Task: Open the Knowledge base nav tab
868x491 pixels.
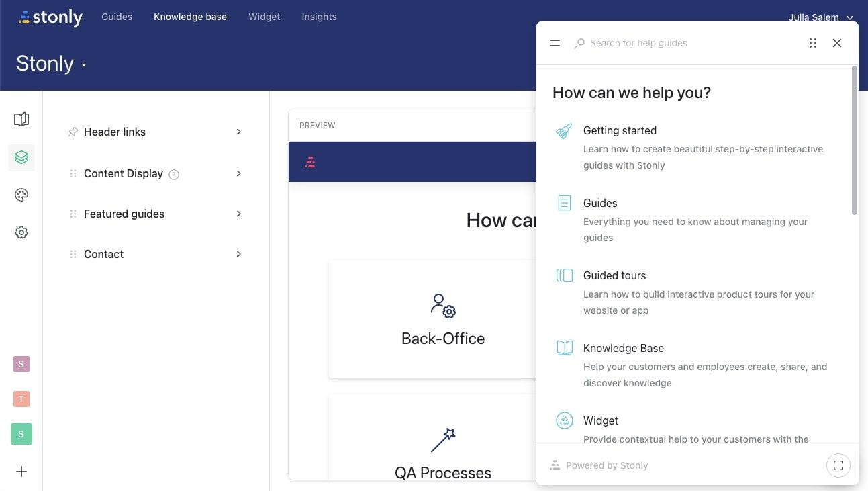Action: click(x=190, y=17)
